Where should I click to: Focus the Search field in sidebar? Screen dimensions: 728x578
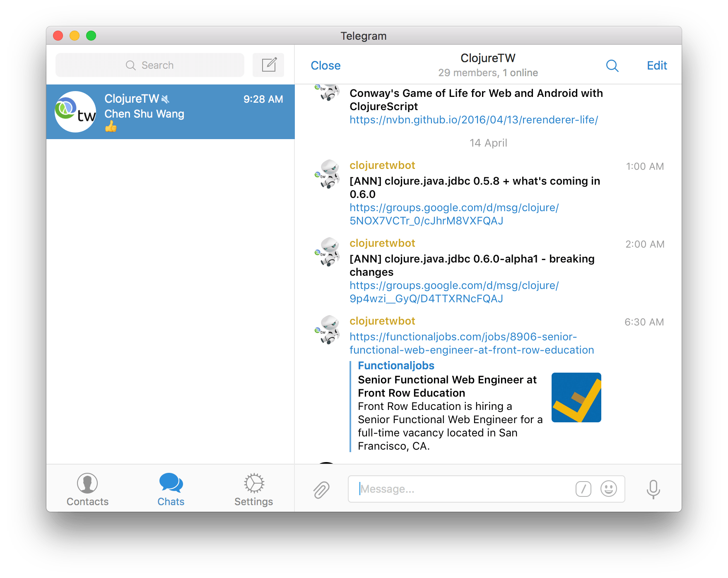point(150,65)
